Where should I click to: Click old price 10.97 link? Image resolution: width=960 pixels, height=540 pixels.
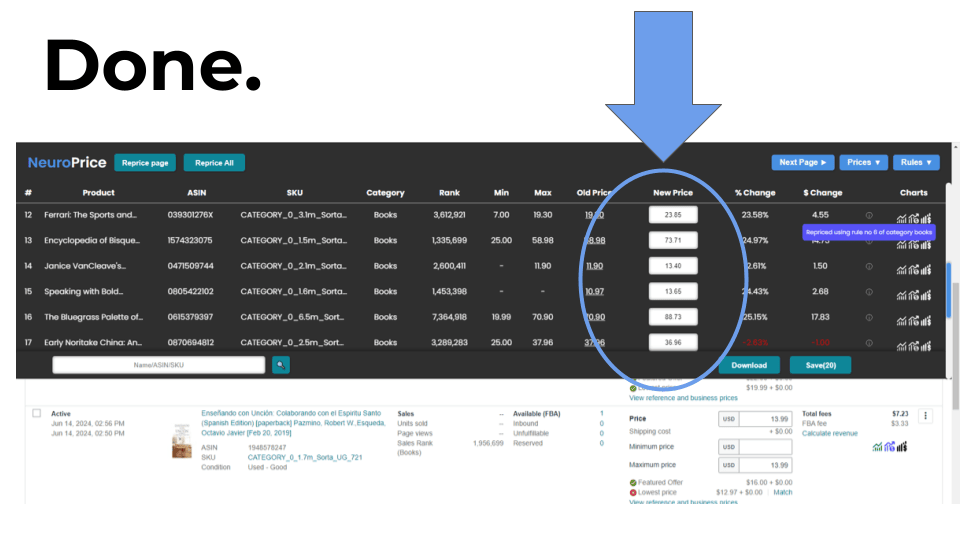pyautogui.click(x=594, y=291)
